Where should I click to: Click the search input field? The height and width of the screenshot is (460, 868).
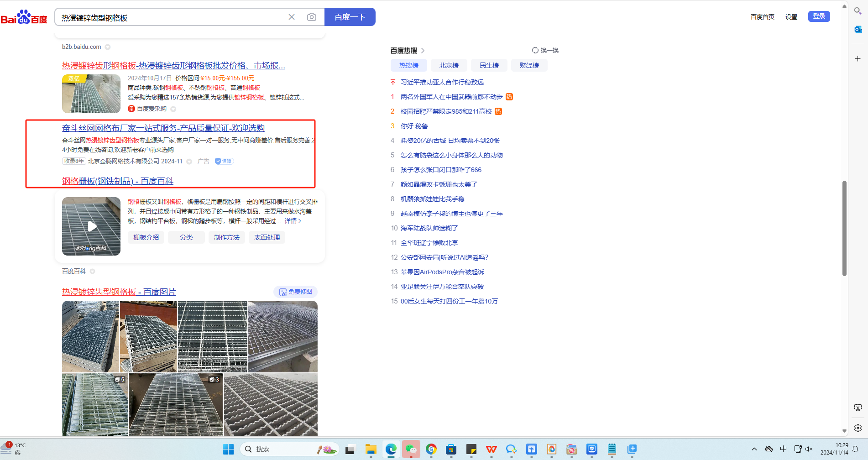point(171,17)
